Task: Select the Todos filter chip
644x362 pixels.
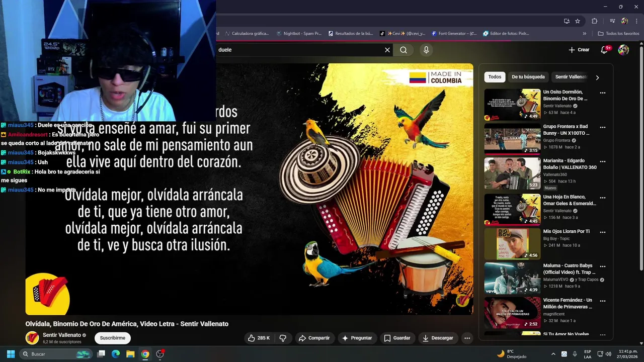Action: (495, 77)
